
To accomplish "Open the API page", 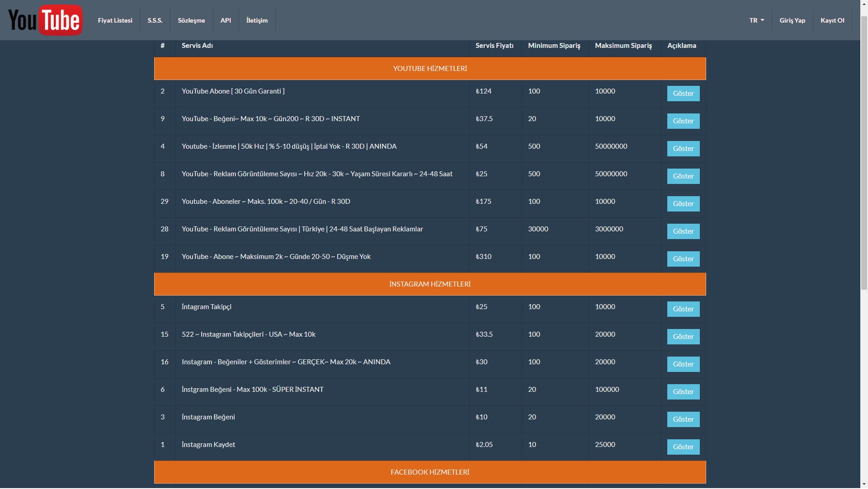I will point(226,20).
